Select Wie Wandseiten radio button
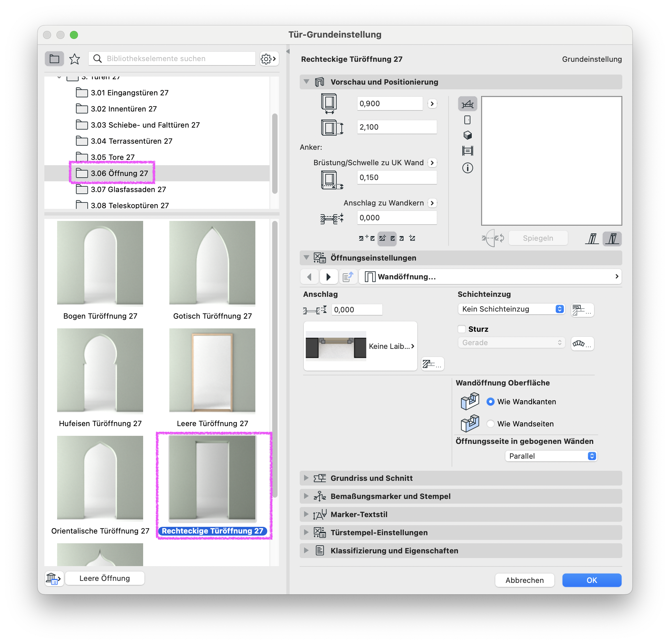The height and width of the screenshot is (644, 670). coord(490,424)
